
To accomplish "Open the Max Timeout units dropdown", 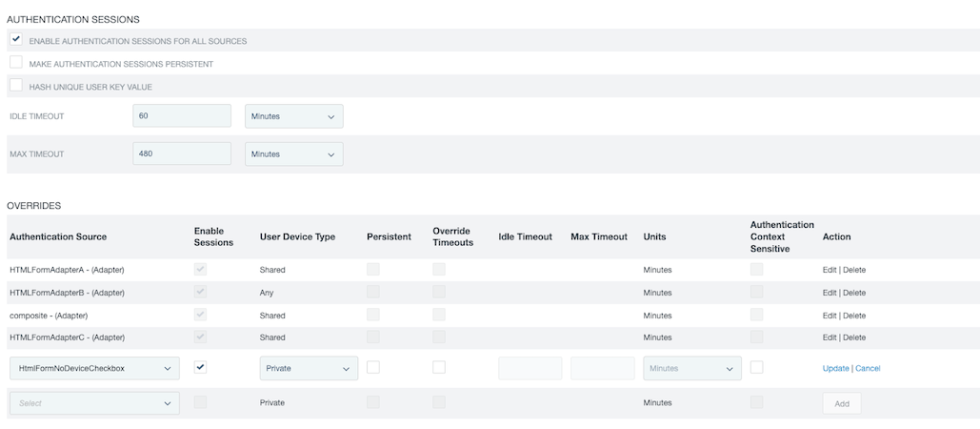I will tap(293, 154).
